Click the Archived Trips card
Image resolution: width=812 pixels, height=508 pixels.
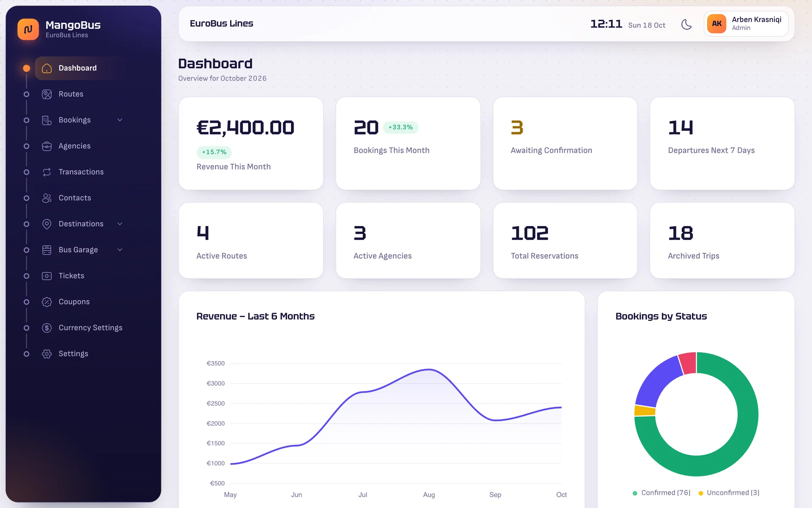(x=722, y=240)
